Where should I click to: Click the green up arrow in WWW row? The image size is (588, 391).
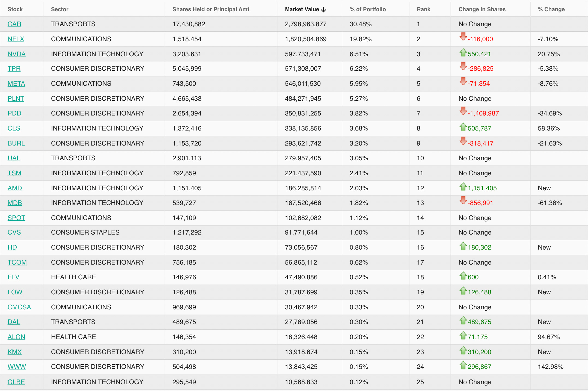pos(463,365)
